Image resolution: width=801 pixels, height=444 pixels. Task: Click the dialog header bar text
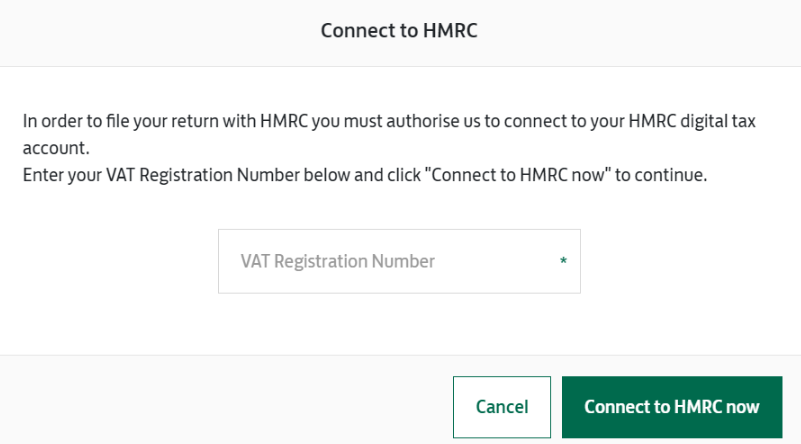[x=399, y=31]
